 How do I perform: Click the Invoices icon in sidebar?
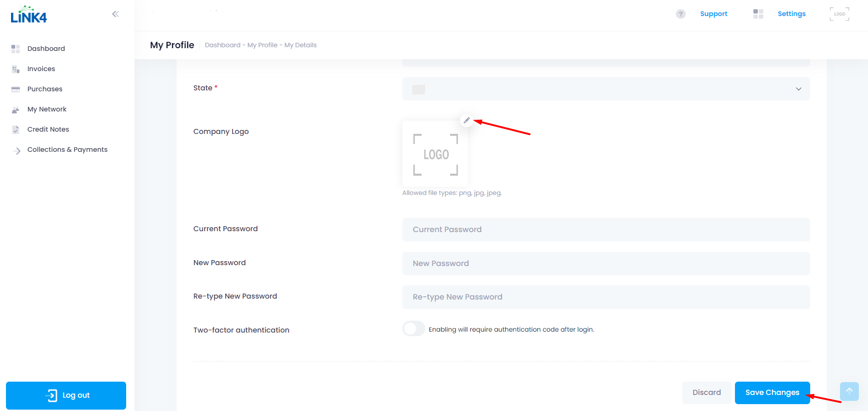[16, 69]
